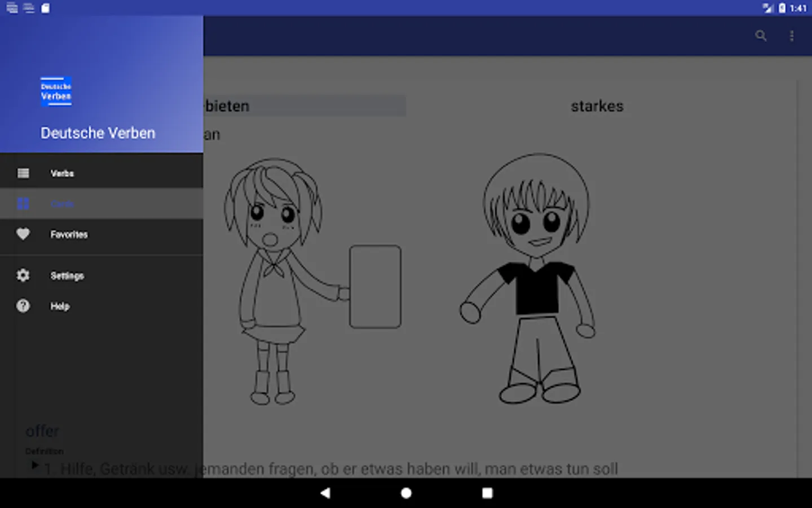Tap the 'bieten' verb heading

pyautogui.click(x=227, y=106)
